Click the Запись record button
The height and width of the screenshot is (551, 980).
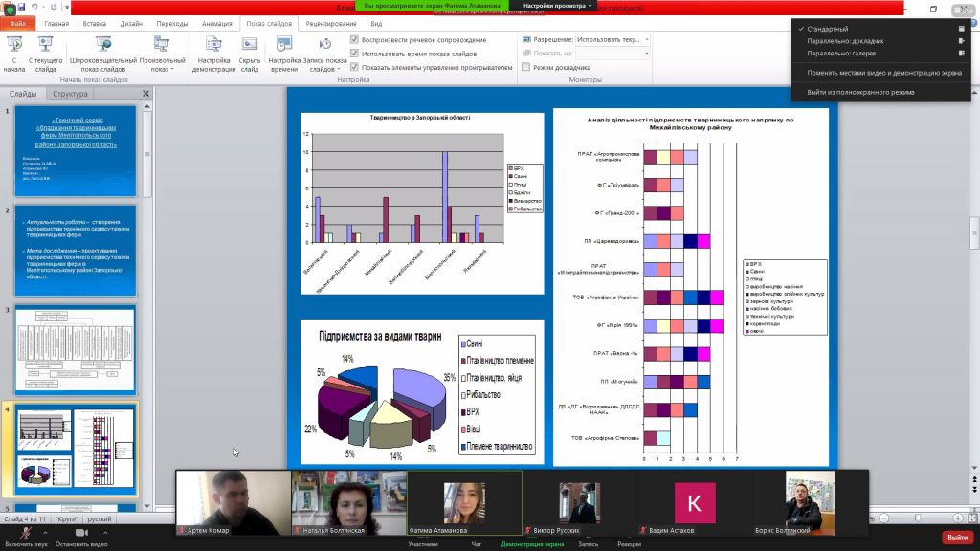coord(589,544)
